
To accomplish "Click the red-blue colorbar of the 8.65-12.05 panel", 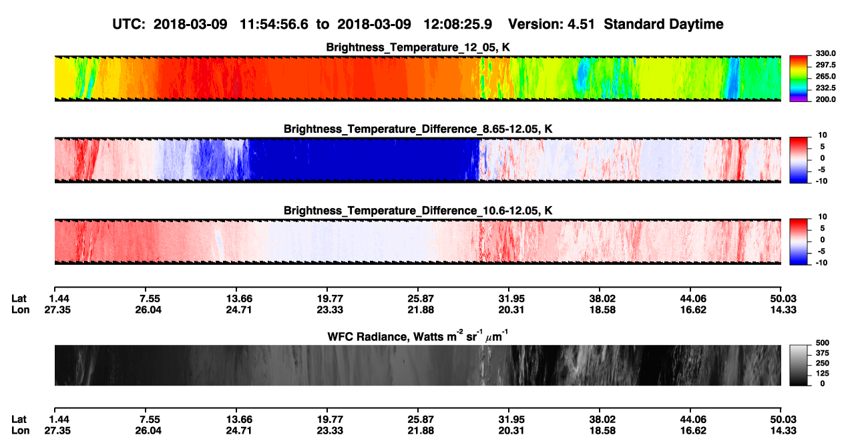I will pos(799,159).
